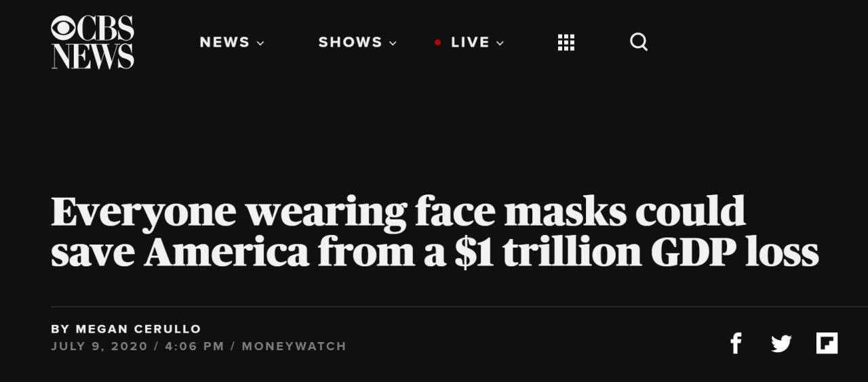
Task: Click the July 9, 2020 date
Action: point(98,346)
